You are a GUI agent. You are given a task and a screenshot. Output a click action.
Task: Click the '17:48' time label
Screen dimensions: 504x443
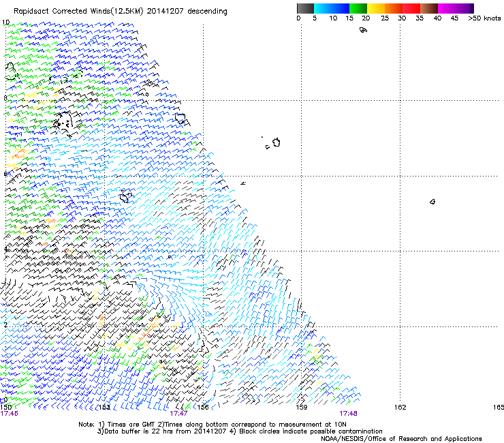pos(348,414)
